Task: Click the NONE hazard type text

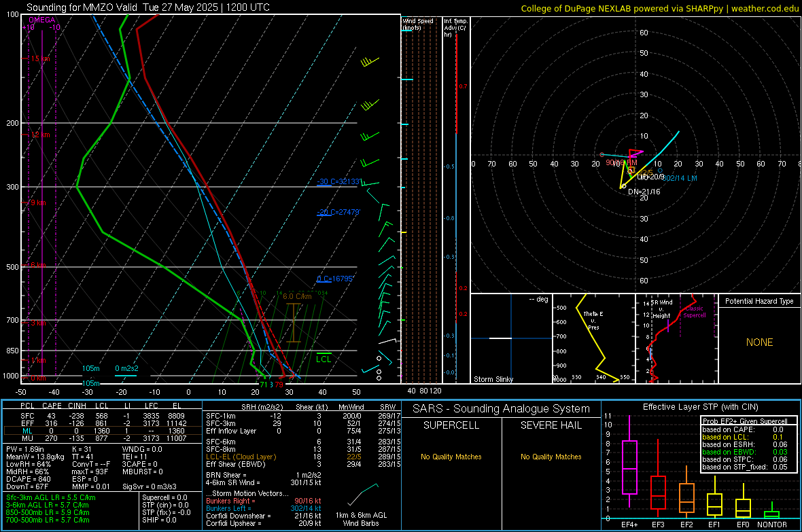Action: 759,342
